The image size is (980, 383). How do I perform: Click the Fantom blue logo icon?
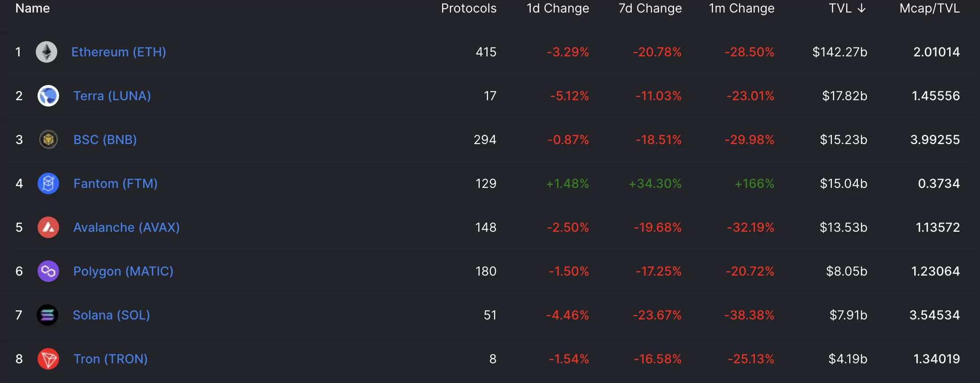coord(48,183)
